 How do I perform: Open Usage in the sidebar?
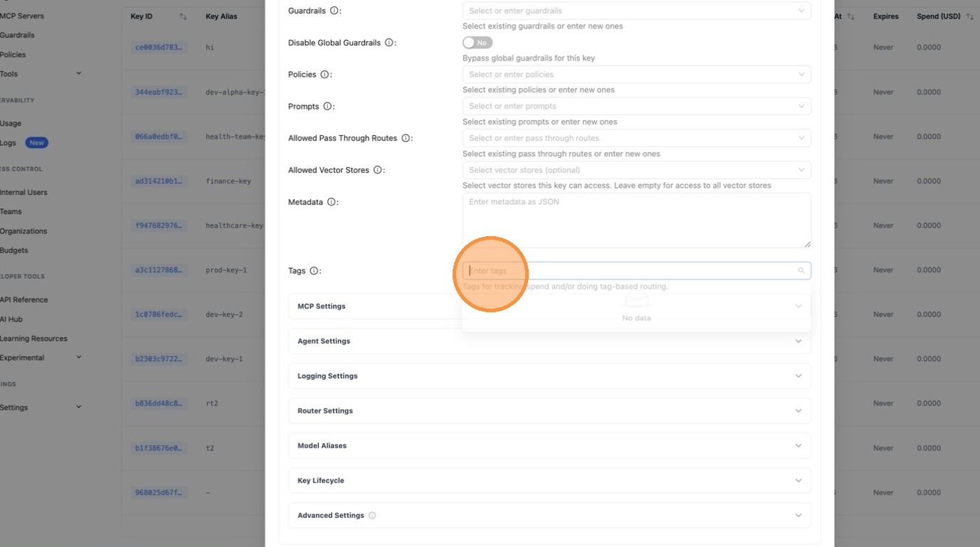point(11,124)
